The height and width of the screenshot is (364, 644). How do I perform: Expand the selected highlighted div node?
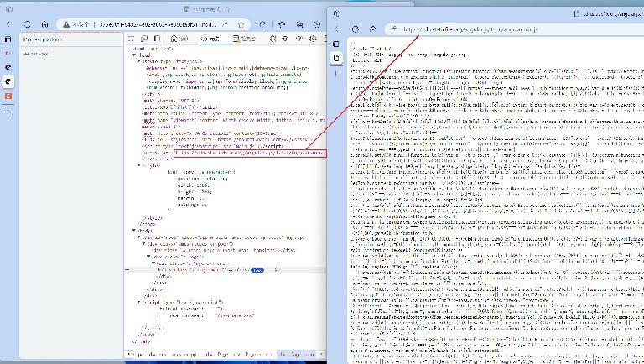(x=158, y=270)
